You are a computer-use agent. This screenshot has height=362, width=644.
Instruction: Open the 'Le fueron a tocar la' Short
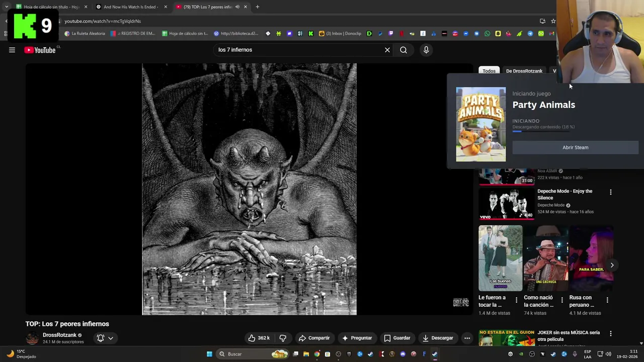500,258
